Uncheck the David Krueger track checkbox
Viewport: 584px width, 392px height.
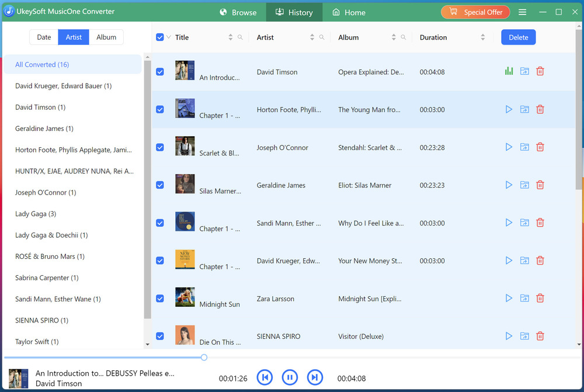160,261
